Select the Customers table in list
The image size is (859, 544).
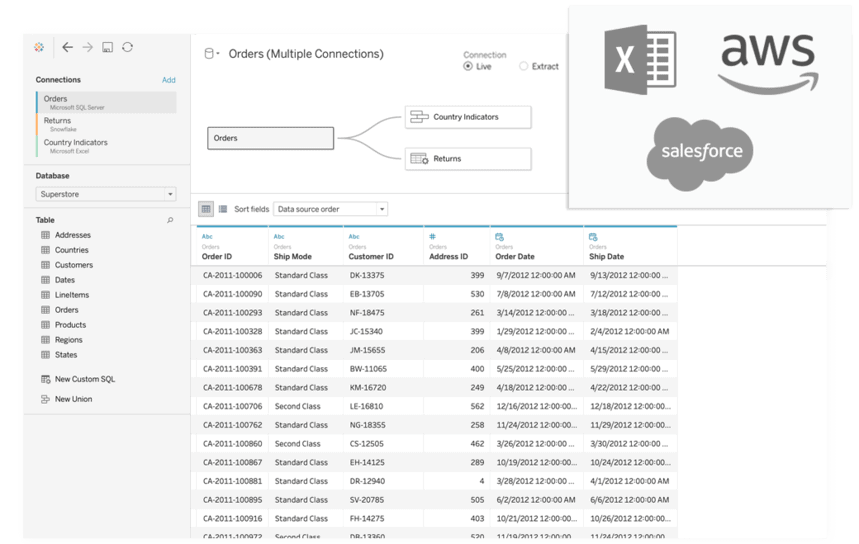click(74, 265)
